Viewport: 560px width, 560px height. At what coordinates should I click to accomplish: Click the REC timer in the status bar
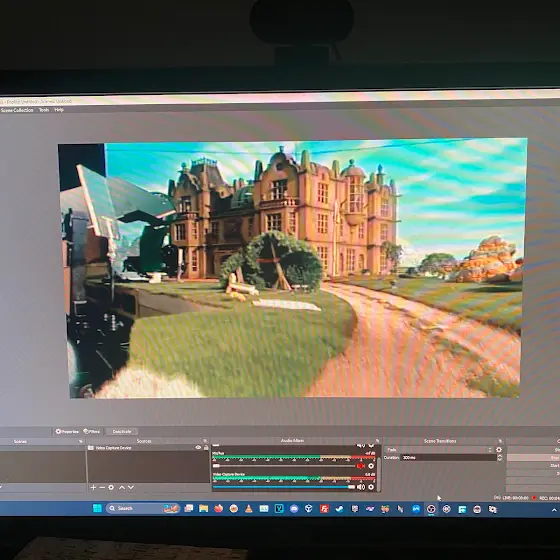[549, 498]
